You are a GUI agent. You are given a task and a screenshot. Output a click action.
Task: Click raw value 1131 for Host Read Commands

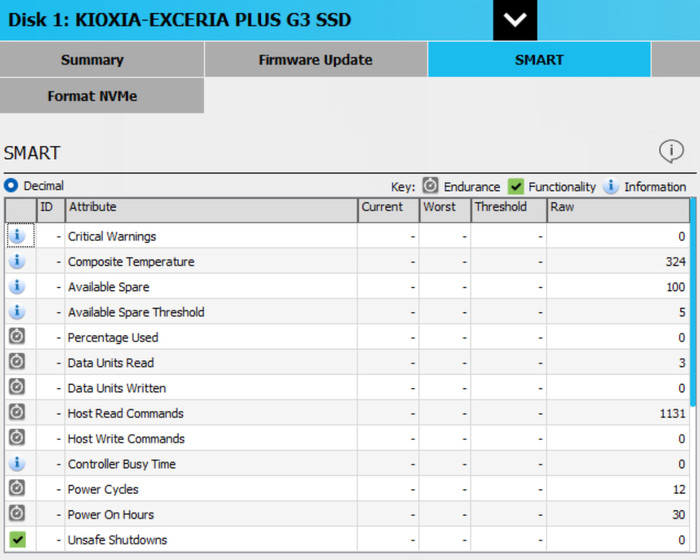click(672, 414)
